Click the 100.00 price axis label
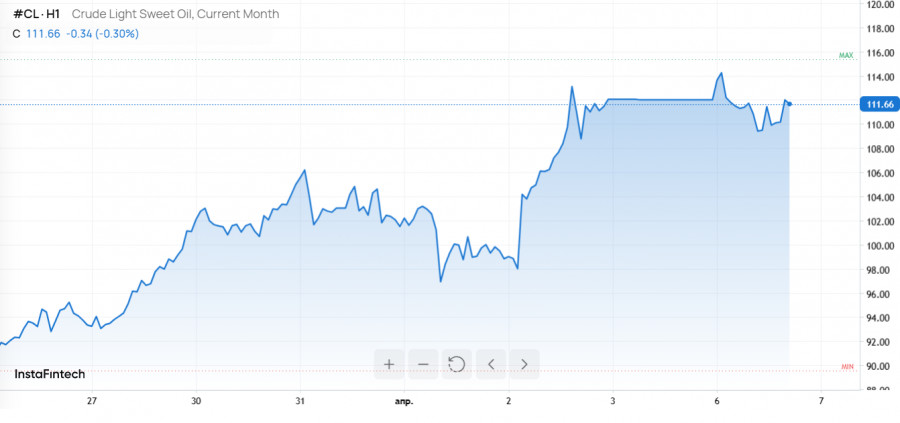 point(880,246)
